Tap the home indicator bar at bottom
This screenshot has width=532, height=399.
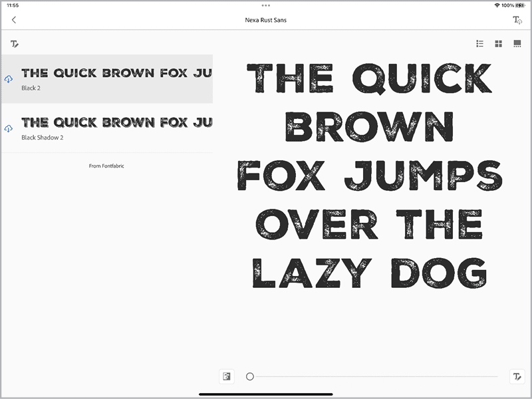[x=265, y=394]
